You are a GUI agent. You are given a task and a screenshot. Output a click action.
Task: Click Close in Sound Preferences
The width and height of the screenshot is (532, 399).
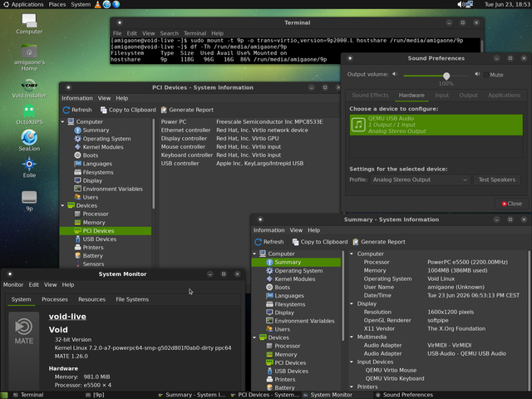512,204
